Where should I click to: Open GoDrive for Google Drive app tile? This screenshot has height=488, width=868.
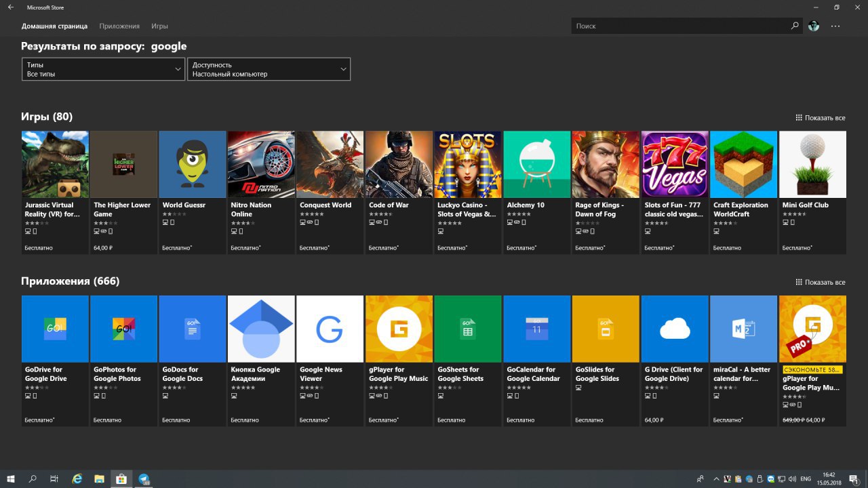coord(55,361)
